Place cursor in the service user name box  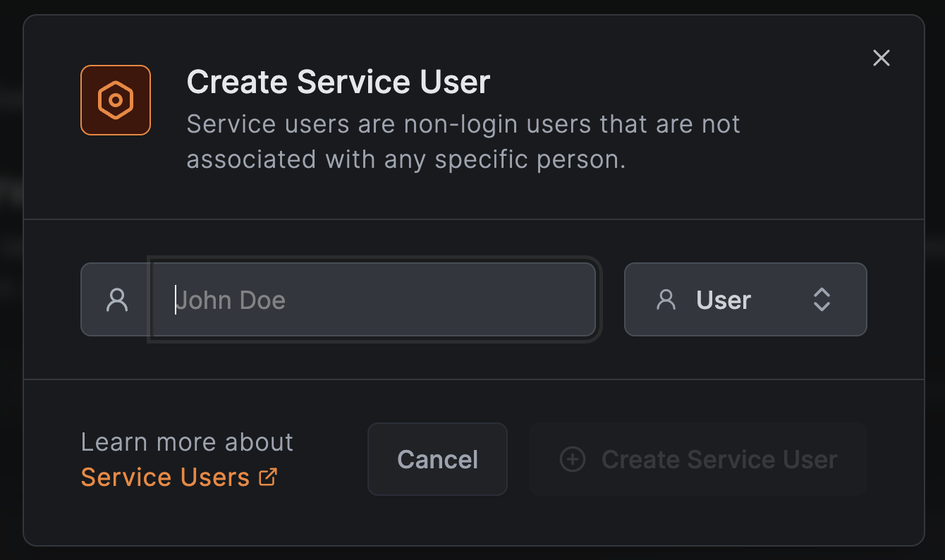click(x=374, y=299)
